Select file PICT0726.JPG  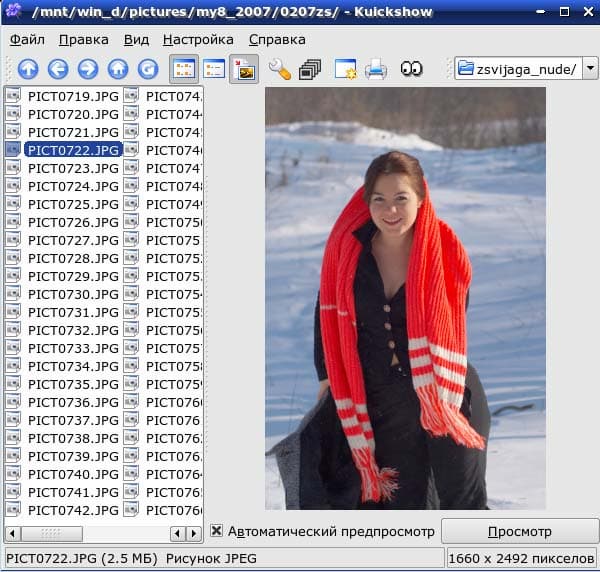pos(73,222)
